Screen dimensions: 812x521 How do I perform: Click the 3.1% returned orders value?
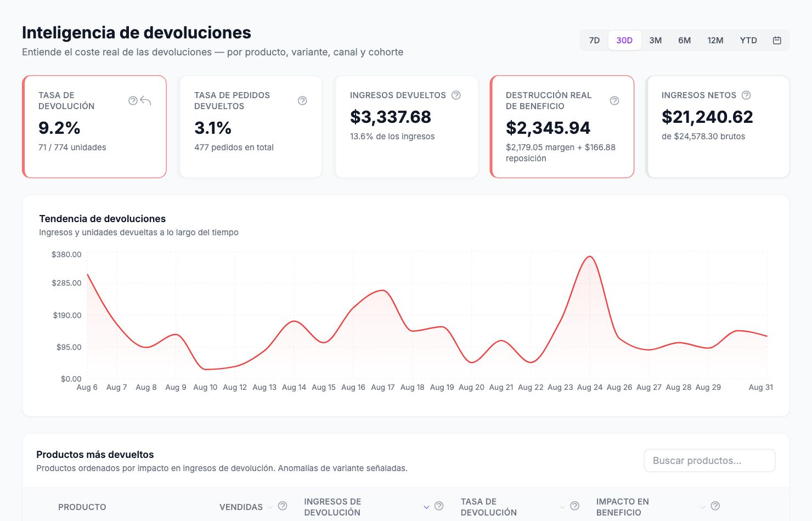(213, 128)
